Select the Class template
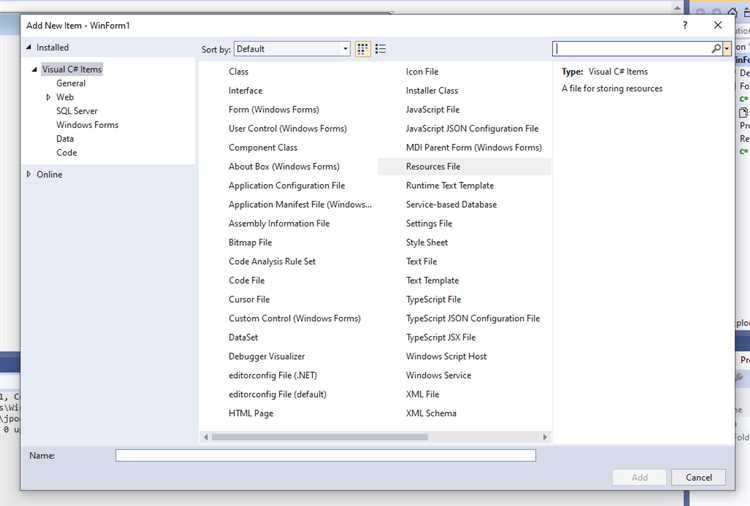The width and height of the screenshot is (750, 506). click(x=238, y=71)
